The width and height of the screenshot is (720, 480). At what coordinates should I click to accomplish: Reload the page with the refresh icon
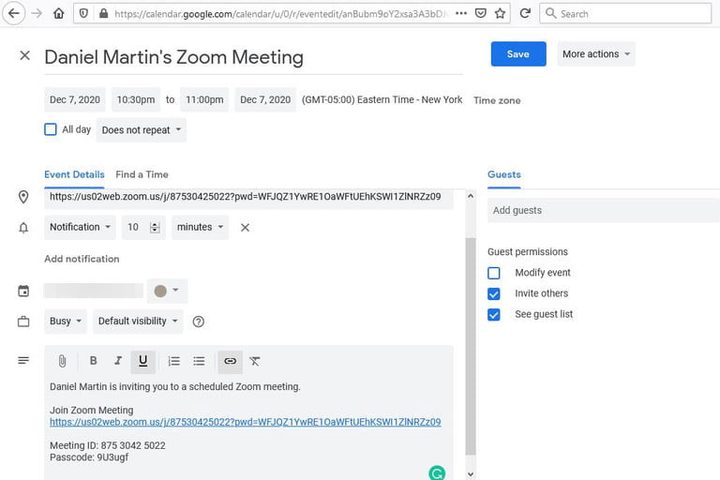(x=525, y=13)
